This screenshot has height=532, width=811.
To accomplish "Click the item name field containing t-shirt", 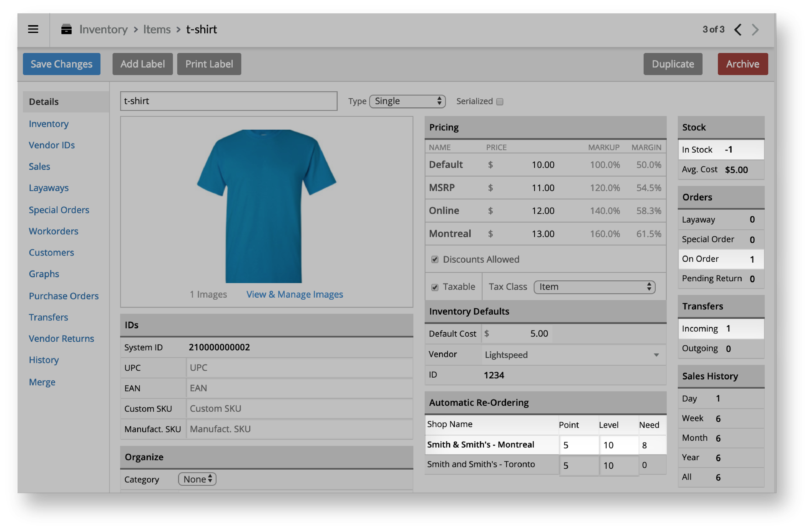I will point(229,101).
